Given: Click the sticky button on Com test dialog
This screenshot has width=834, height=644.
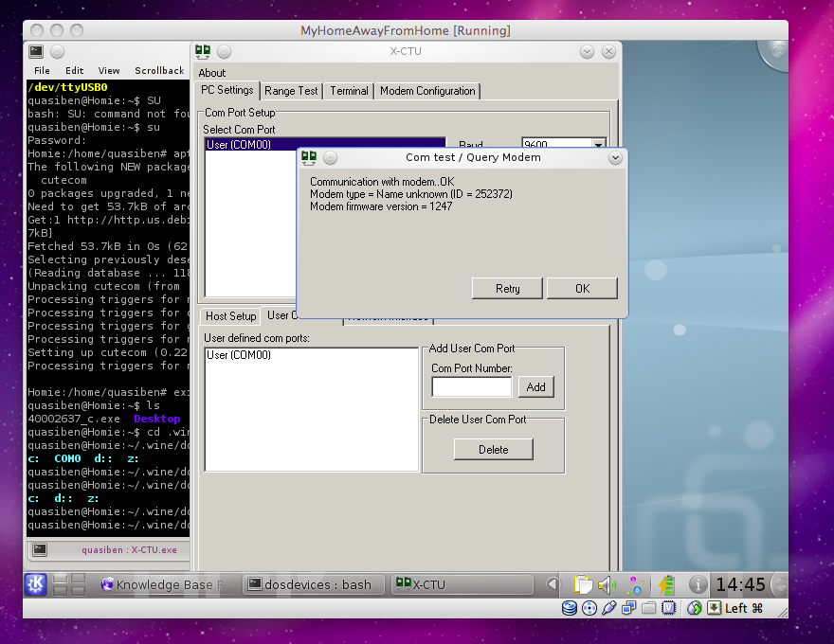Looking at the screenshot, I should [331, 158].
